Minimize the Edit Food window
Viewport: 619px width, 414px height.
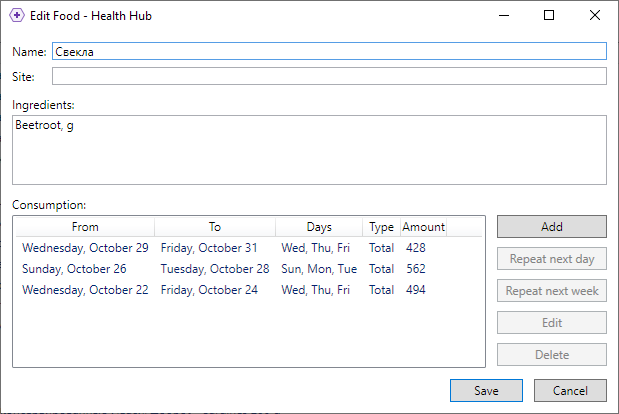(x=503, y=16)
